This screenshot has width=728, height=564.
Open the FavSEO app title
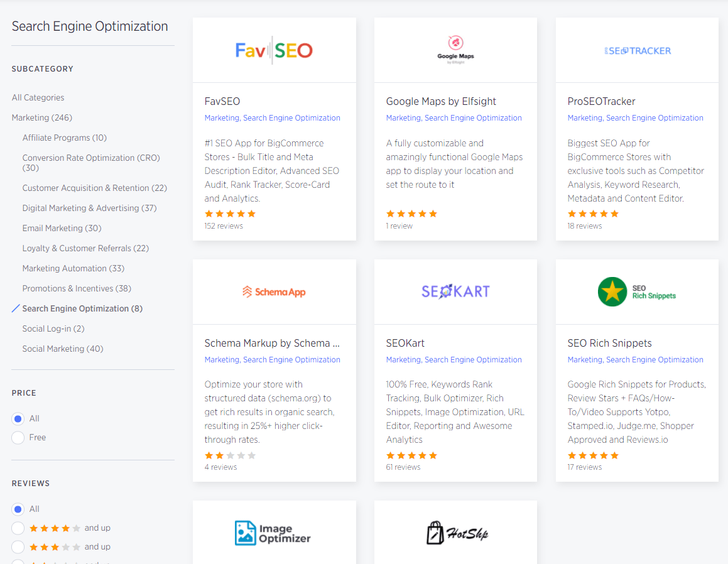point(222,101)
